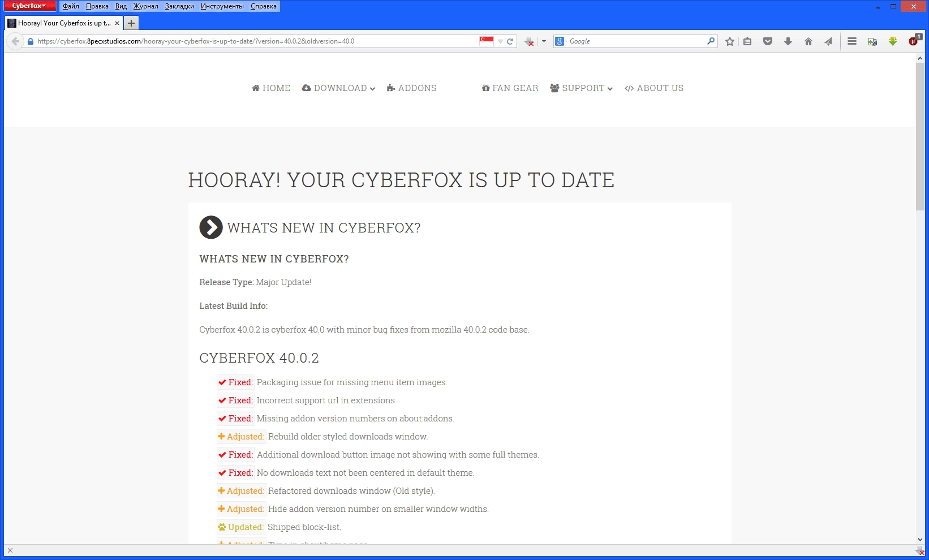929x560 pixels.
Task: Click the round chevron icon beside Whats New
Action: click(x=211, y=227)
